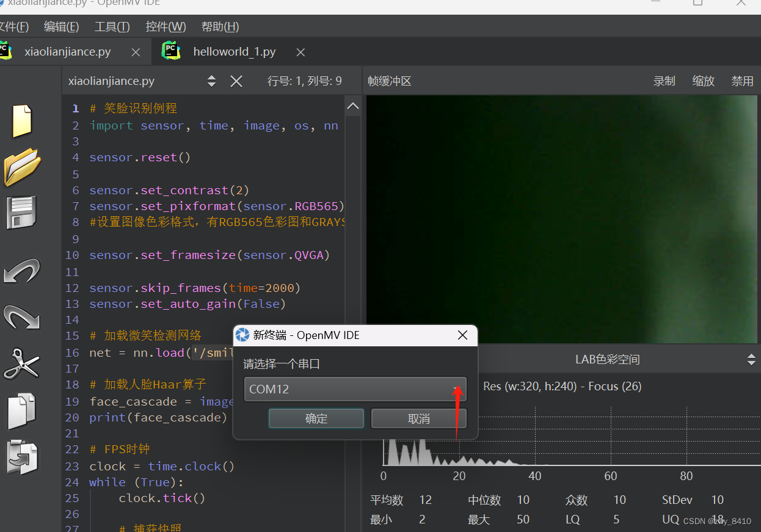Expand the LAB色彩空间 color space selector
The height and width of the screenshot is (532, 761).
point(751,359)
